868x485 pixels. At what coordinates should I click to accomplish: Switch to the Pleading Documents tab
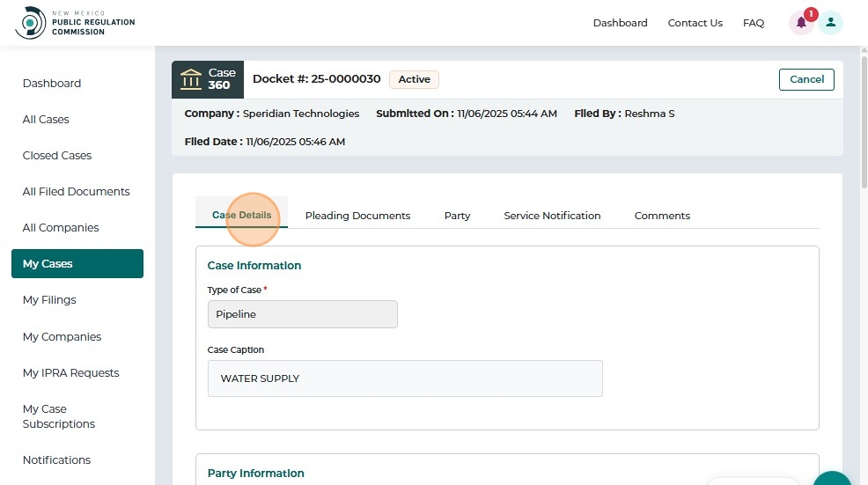pyautogui.click(x=357, y=216)
